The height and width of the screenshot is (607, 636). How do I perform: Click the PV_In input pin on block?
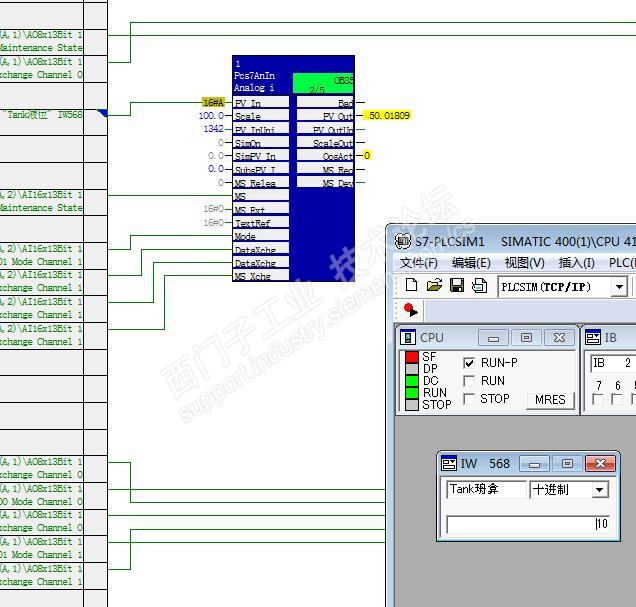(x=261, y=102)
